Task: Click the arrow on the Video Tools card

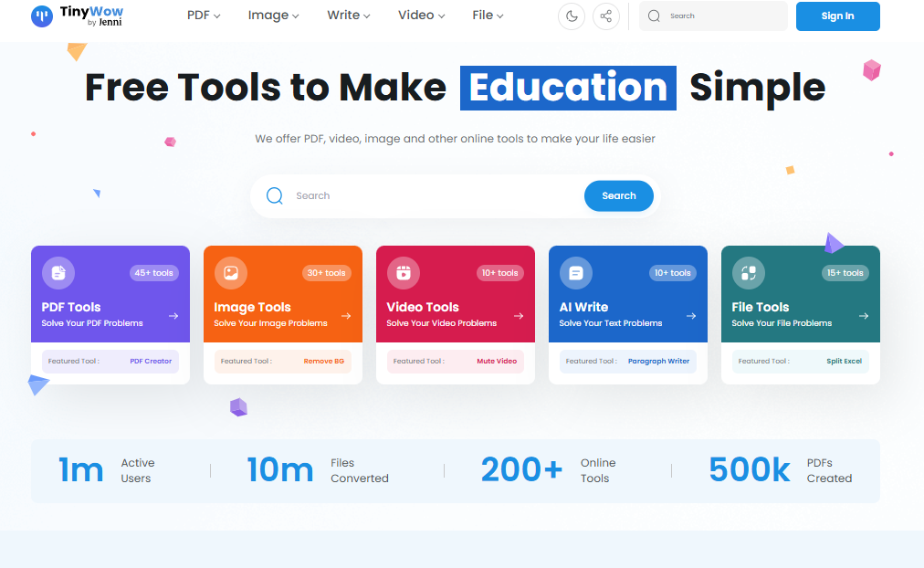Action: 519,316
